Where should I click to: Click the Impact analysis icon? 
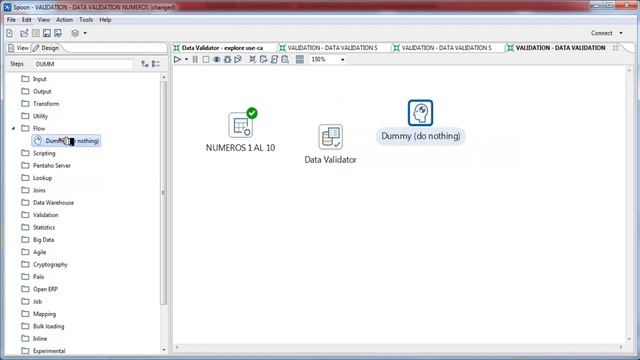(x=263, y=60)
